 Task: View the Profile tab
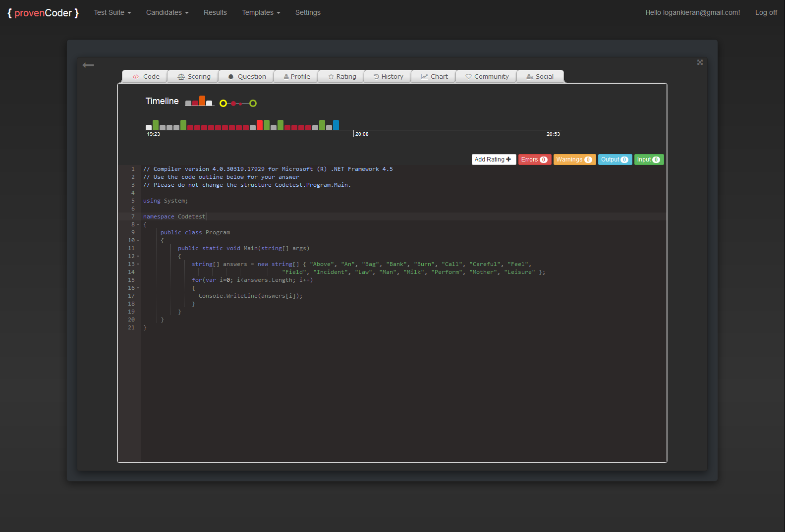[297, 76]
